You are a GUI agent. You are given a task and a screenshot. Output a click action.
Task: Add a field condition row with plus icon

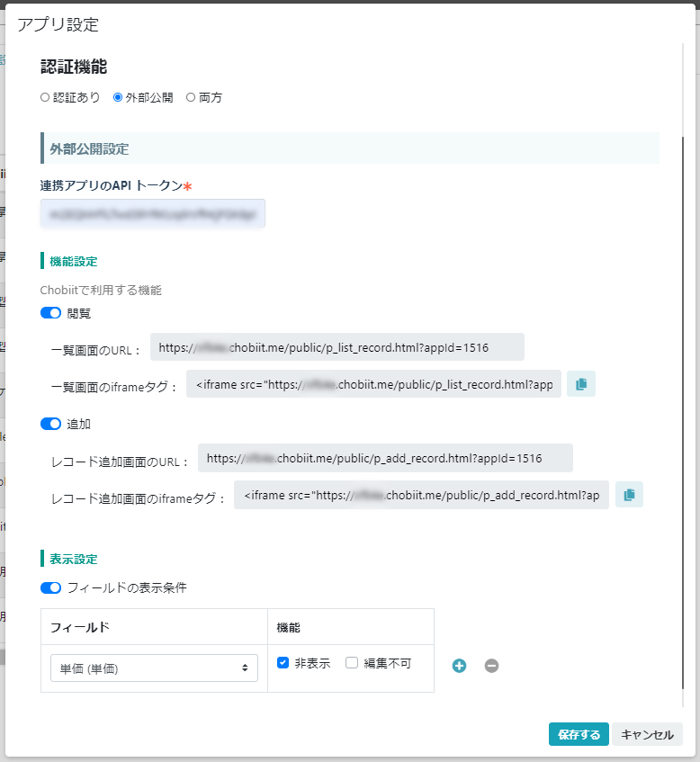(459, 666)
